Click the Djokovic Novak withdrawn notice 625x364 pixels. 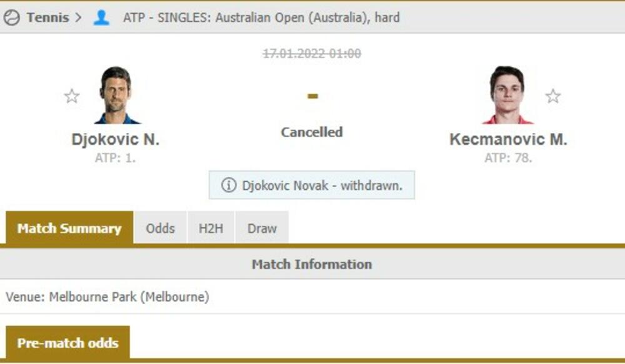coord(312,185)
